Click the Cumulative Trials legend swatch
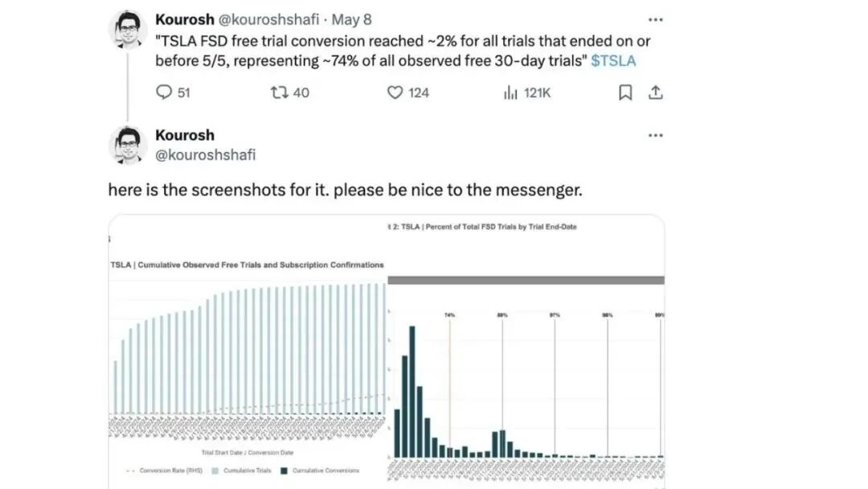868x489 pixels. (x=215, y=471)
